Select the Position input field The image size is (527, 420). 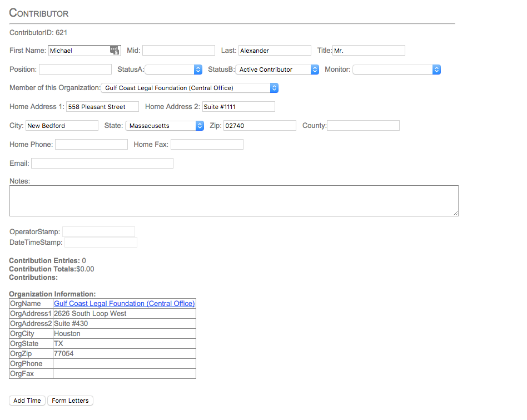[x=75, y=70]
